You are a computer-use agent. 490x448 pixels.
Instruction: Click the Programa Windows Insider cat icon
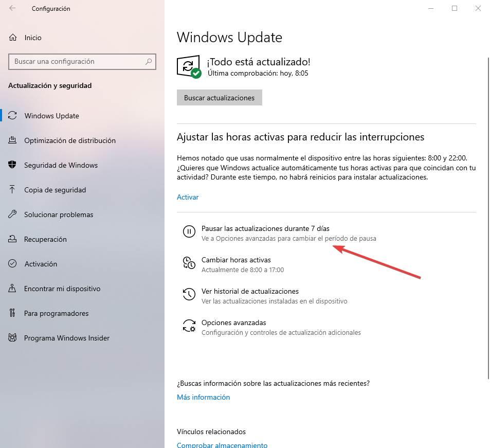pyautogui.click(x=12, y=337)
